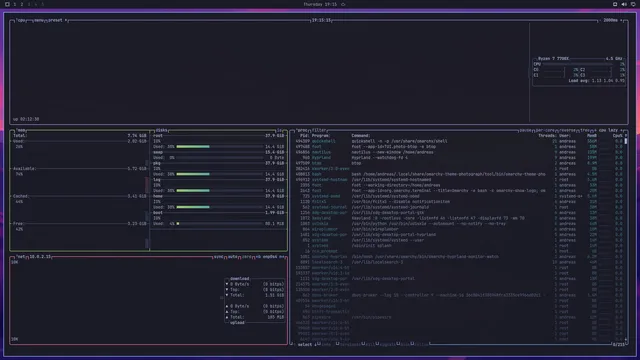This screenshot has height=360, width=640.
Task: Click signals in the process footer
Action: (x=388, y=345)
